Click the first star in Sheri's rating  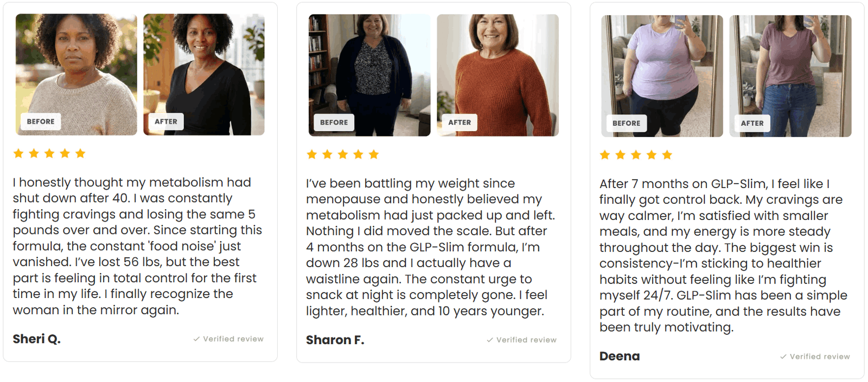point(18,153)
